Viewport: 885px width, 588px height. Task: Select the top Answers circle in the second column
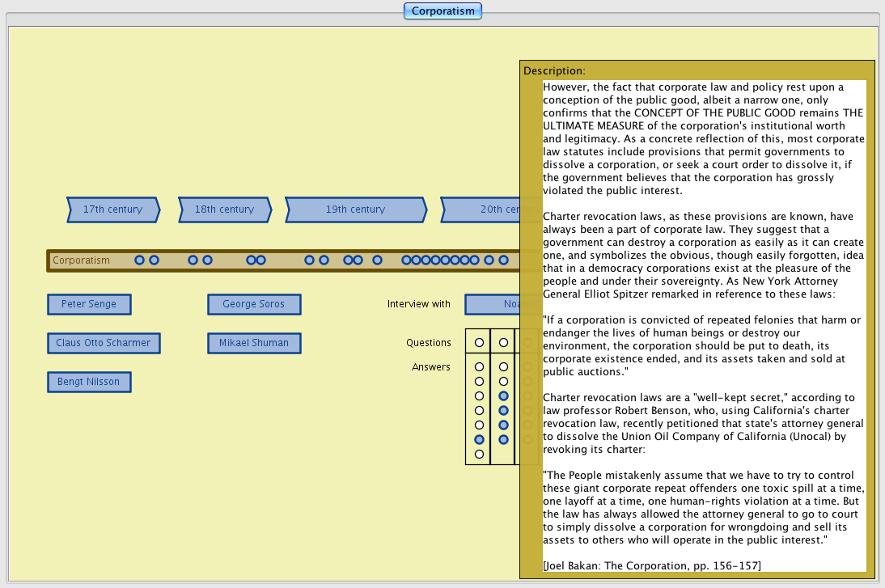(x=503, y=367)
